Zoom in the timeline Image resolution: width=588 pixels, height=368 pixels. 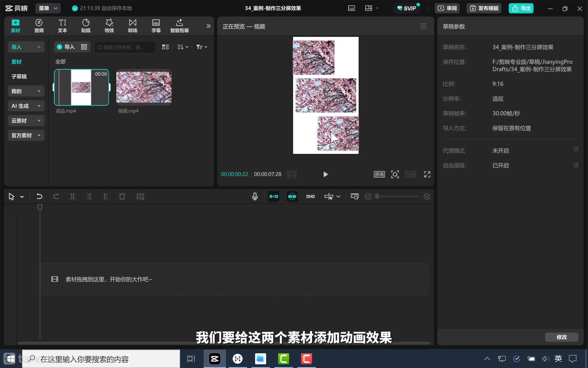tap(427, 197)
